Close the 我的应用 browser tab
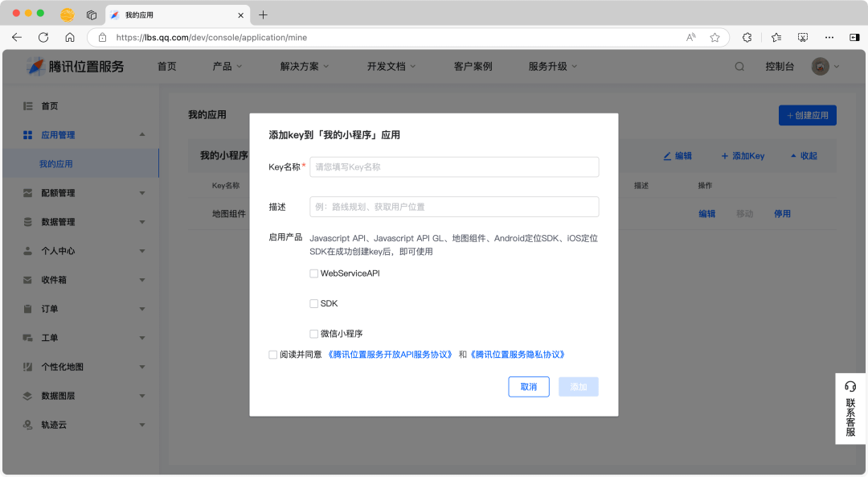Viewport: 868px width, 477px height. click(241, 15)
